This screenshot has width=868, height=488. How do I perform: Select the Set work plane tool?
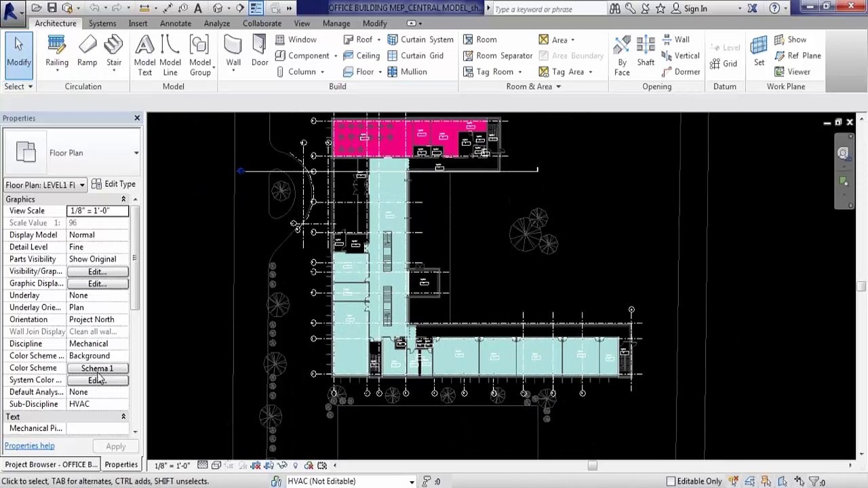coord(759,52)
